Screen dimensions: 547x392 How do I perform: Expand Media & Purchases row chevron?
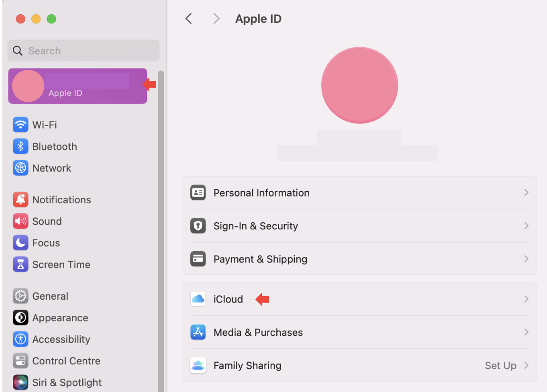[x=526, y=332]
